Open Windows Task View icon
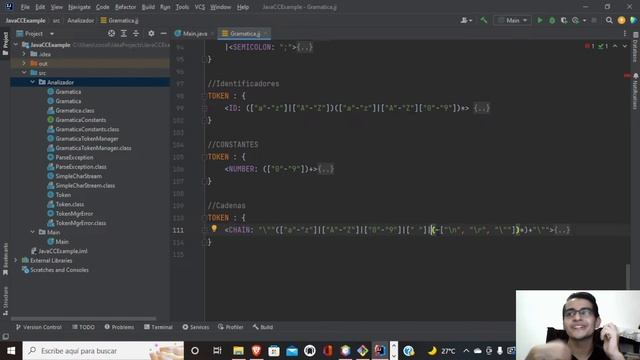Screen dimensions: 640x360 coord(217,351)
